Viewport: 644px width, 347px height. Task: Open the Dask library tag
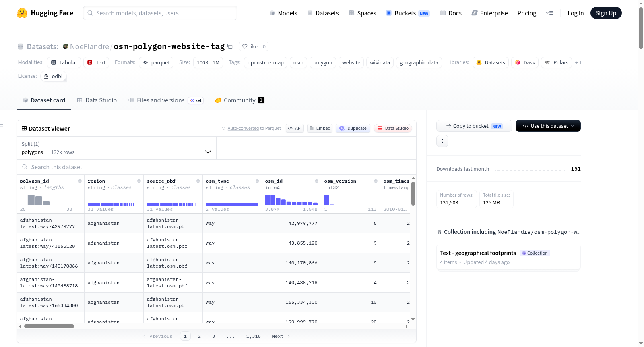(x=525, y=62)
